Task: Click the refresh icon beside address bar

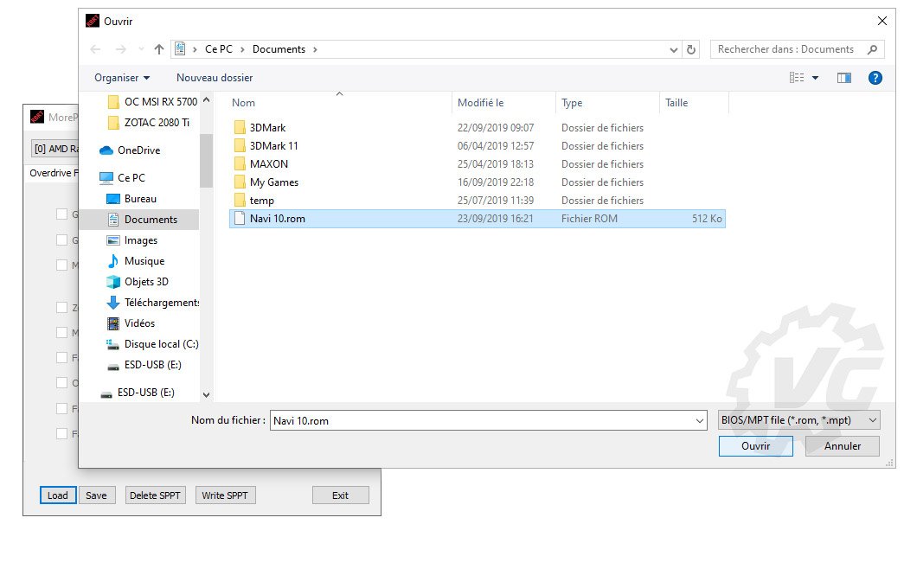Action: pos(691,49)
